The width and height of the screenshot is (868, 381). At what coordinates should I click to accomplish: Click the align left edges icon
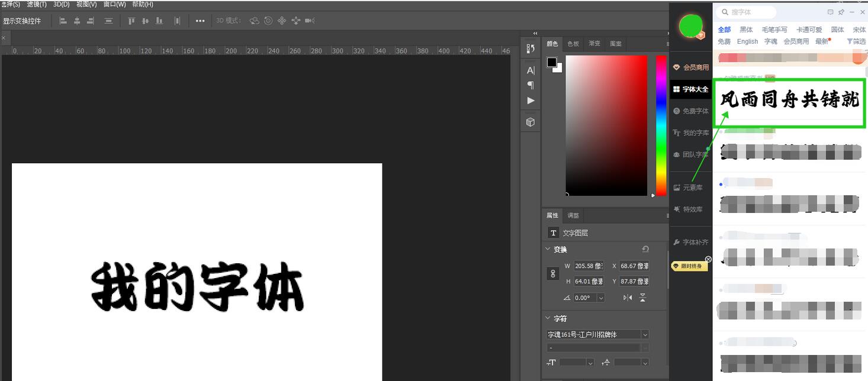coord(63,21)
